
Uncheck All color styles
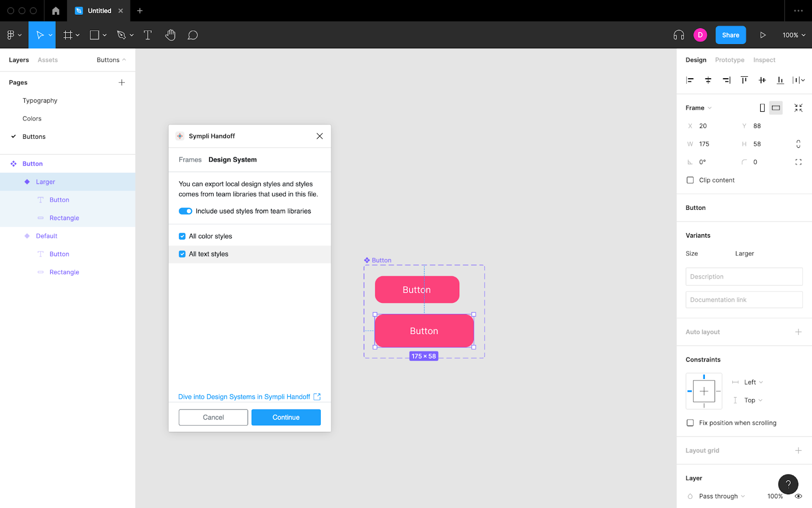[182, 236]
